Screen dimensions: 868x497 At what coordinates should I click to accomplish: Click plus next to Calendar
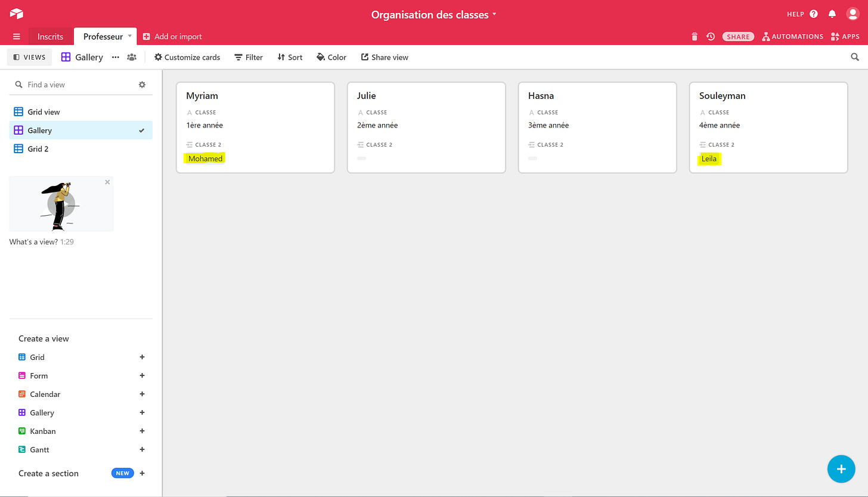pyautogui.click(x=142, y=394)
